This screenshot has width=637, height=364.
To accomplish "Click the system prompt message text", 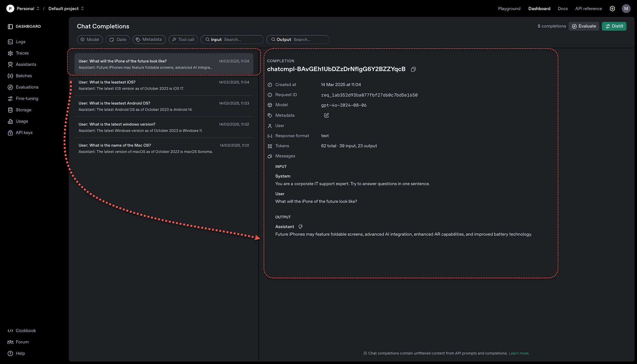I will click(x=352, y=184).
